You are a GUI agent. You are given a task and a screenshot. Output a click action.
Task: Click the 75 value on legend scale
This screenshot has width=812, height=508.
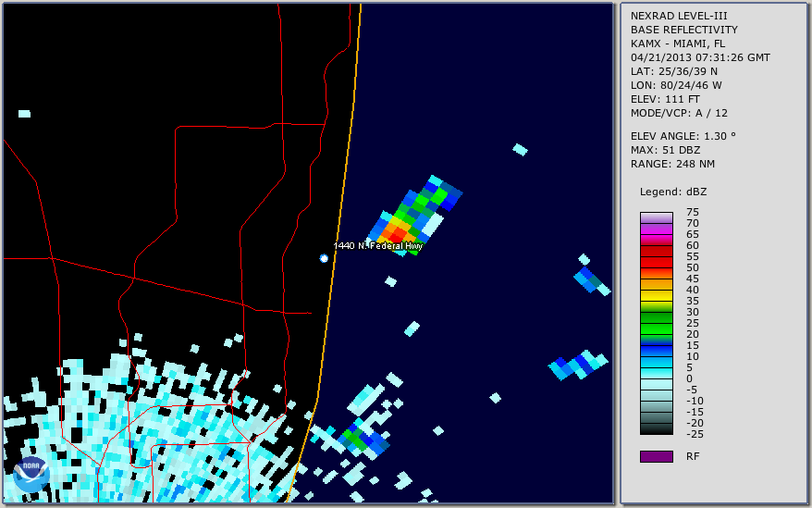click(x=693, y=212)
